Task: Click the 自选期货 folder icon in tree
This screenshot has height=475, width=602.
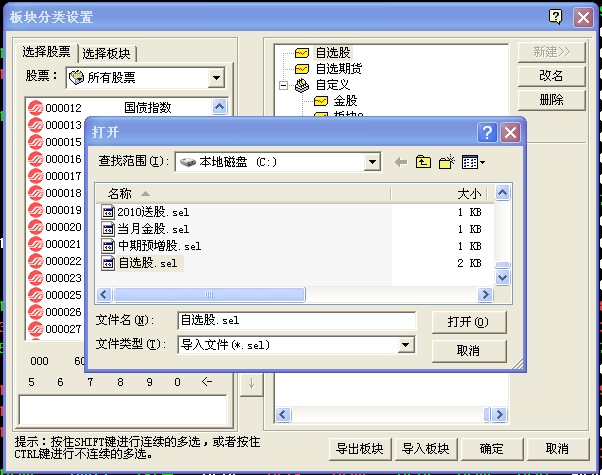Action: pos(302,69)
